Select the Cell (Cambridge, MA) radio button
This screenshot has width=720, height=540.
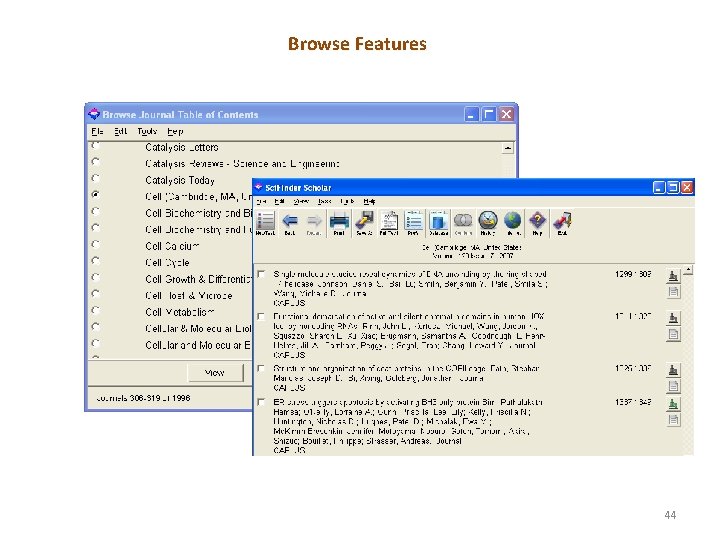pyautogui.click(x=96, y=194)
